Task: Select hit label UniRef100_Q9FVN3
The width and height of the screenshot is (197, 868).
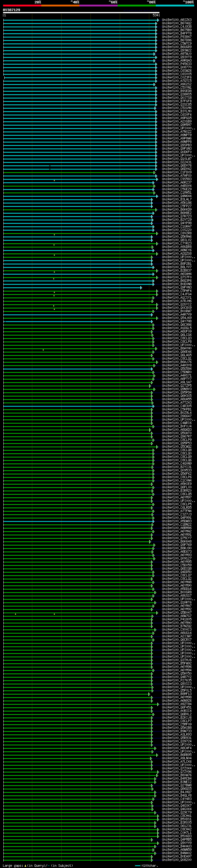Action: (x=177, y=287)
